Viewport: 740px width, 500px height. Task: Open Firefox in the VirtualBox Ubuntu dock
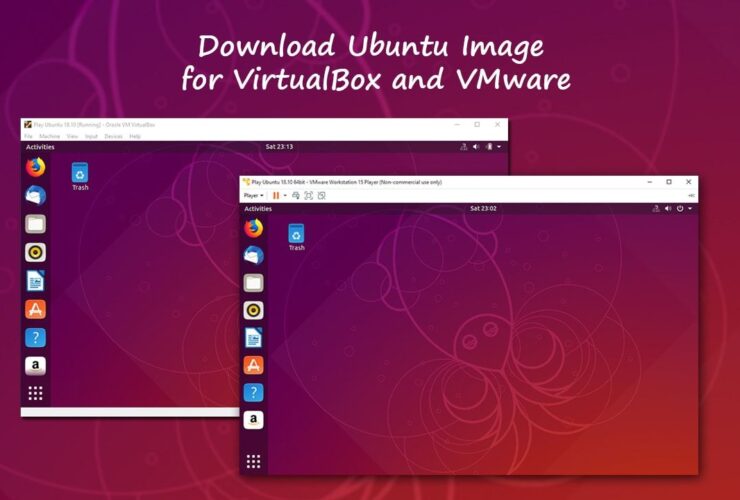click(35, 167)
